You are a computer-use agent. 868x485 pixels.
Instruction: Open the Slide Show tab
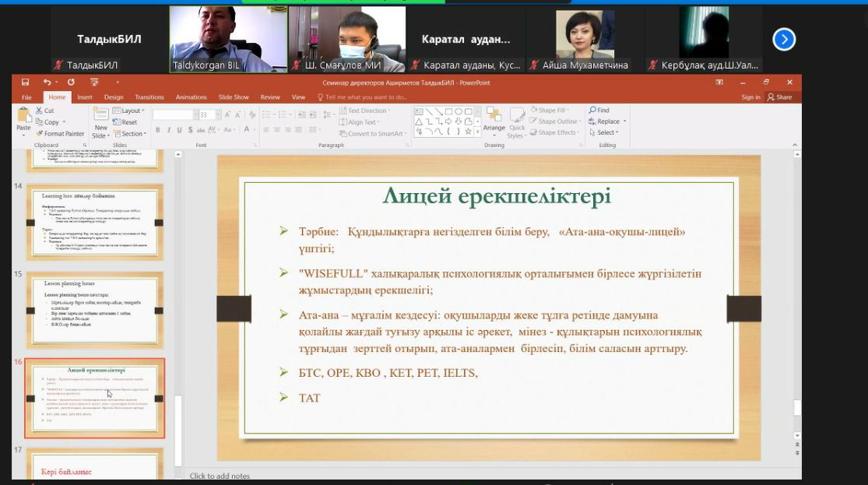pos(234,97)
